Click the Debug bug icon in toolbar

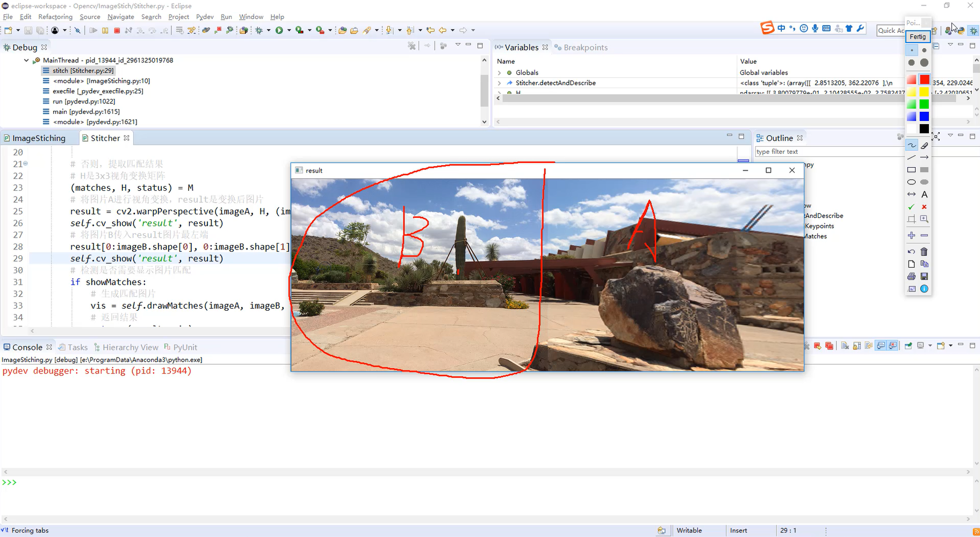coord(259,31)
